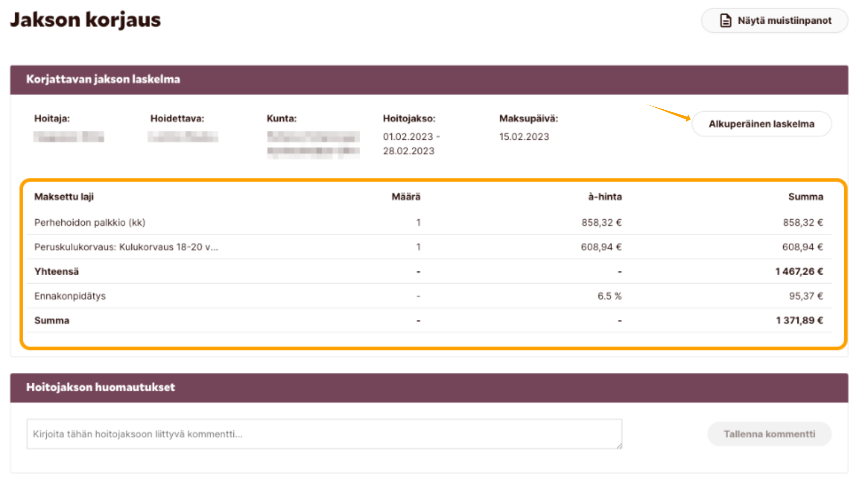
Task: Click the Hoitojakson huomautukset section header
Action: click(100, 387)
